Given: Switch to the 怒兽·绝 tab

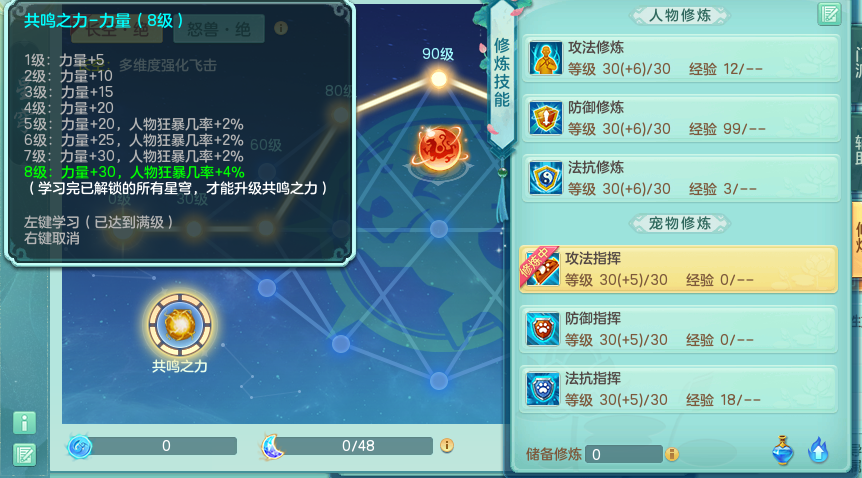Looking at the screenshot, I should [219, 29].
